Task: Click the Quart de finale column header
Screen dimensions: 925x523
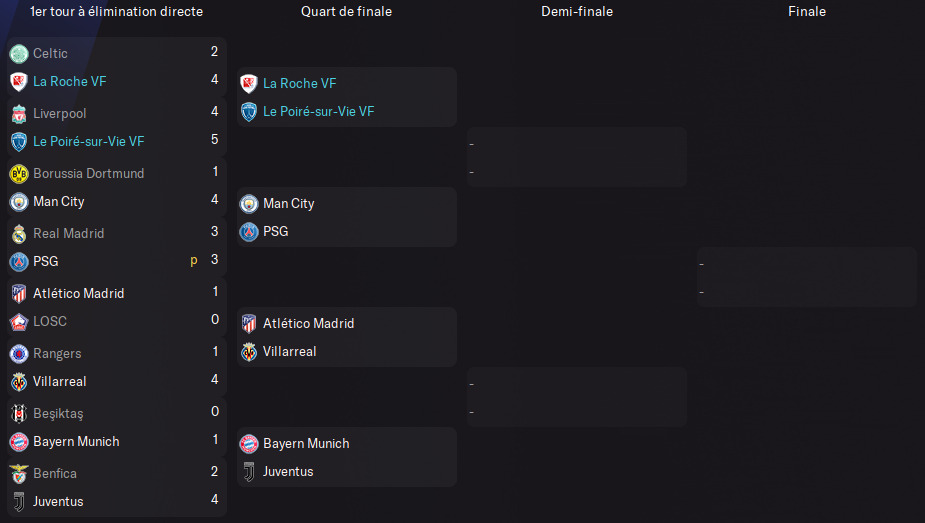Action: point(346,12)
